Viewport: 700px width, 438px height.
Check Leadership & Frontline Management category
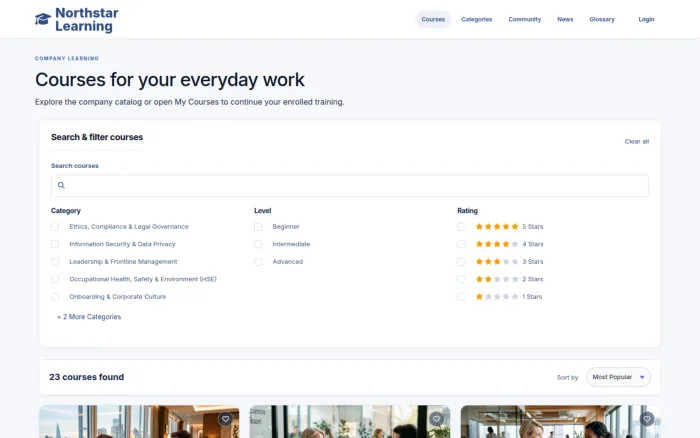coord(55,262)
